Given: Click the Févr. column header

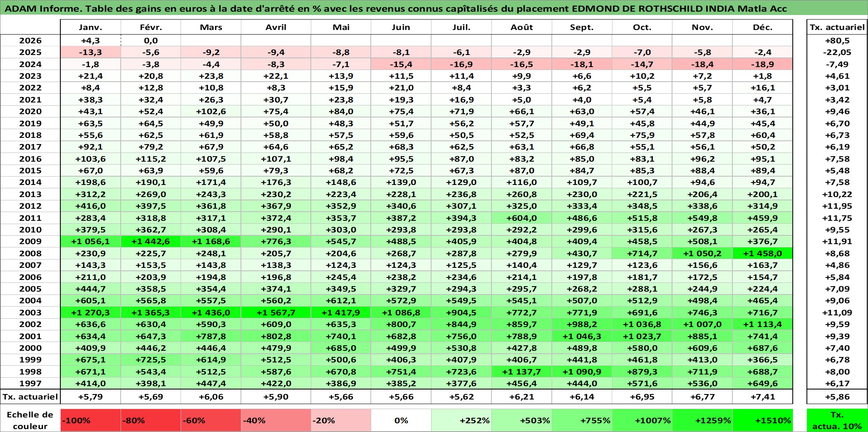Looking at the screenshot, I should pos(151,27).
